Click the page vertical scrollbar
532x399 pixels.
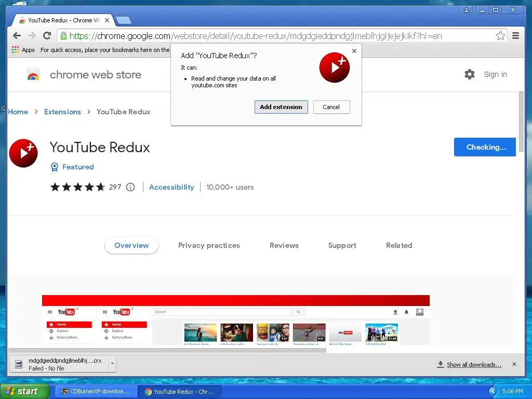(x=522, y=122)
